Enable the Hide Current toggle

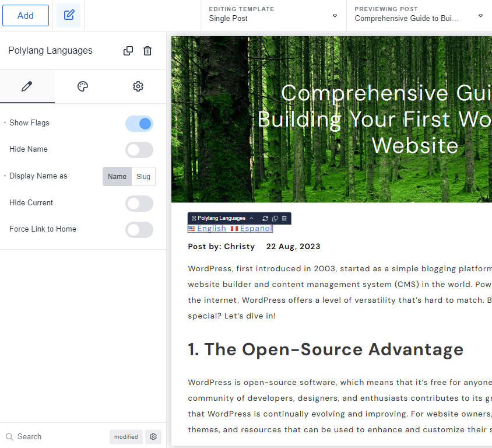click(139, 204)
